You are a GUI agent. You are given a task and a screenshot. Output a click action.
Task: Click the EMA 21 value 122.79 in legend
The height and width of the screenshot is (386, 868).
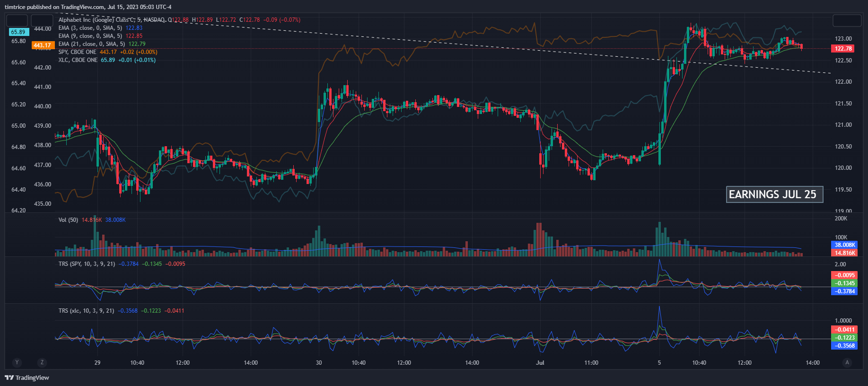pos(137,44)
